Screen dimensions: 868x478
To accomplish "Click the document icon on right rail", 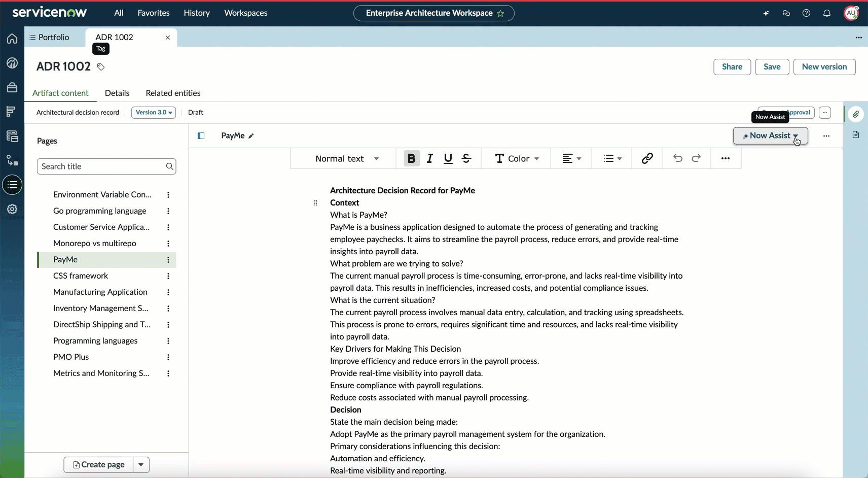I will click(x=856, y=135).
